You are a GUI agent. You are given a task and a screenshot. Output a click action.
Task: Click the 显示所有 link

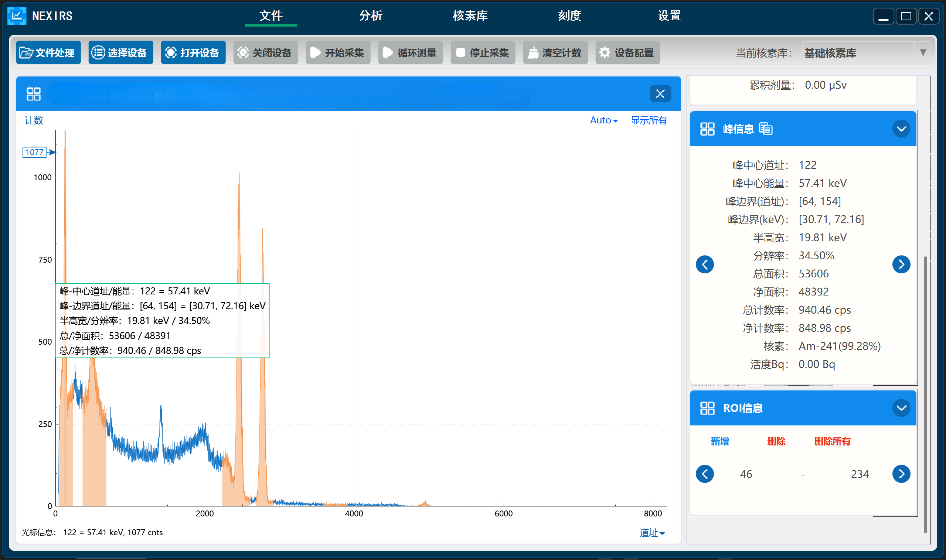coord(648,120)
